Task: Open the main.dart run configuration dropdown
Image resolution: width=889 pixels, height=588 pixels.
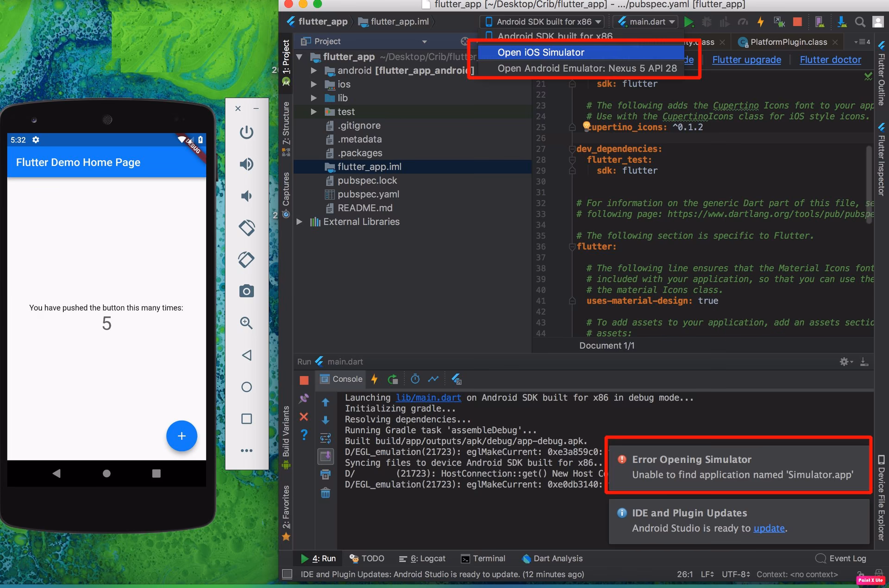Action: tap(646, 22)
